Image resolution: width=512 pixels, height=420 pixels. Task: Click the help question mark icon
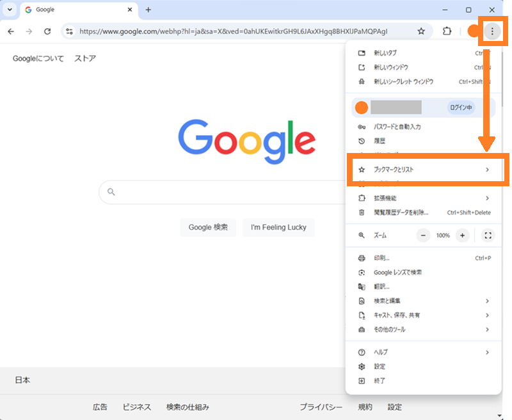(x=362, y=352)
